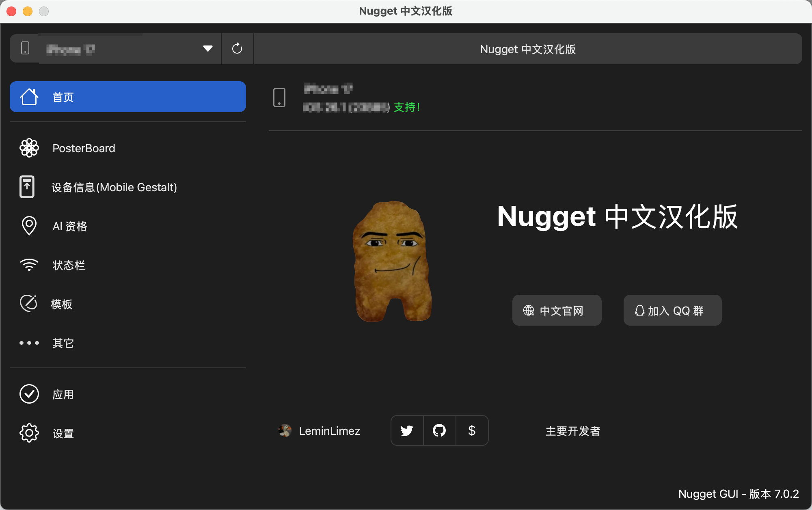
Task: Open 设备信息 (Mobile Gestalt) page
Action: (x=128, y=187)
